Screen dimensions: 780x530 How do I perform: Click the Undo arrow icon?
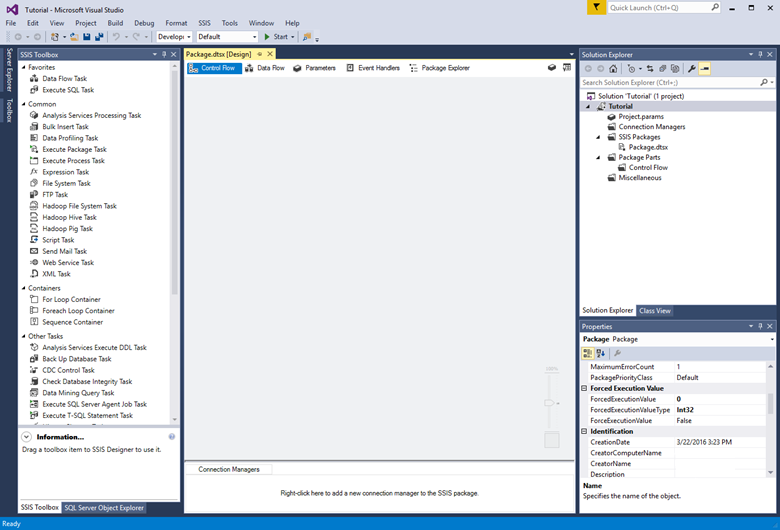[116, 37]
